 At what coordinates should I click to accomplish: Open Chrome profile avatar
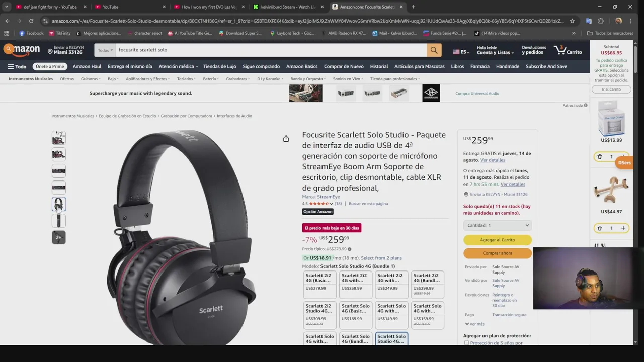[x=618, y=21]
